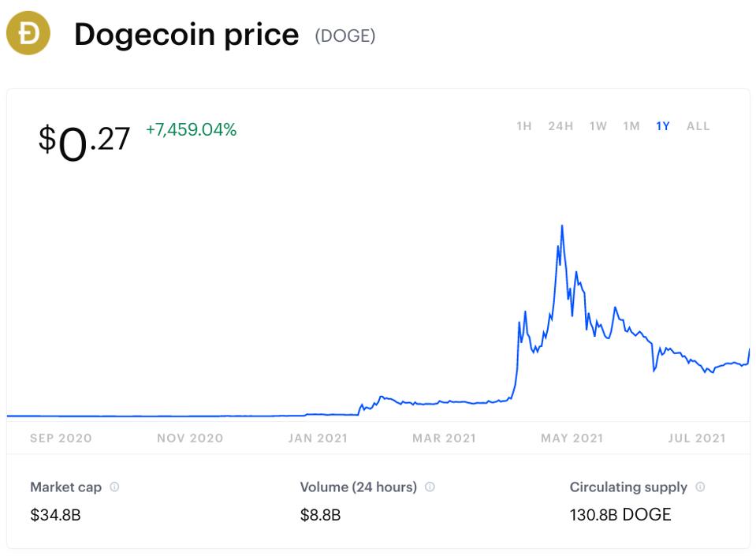Click the $0.27 current price
The image size is (756, 556).
pos(84,142)
